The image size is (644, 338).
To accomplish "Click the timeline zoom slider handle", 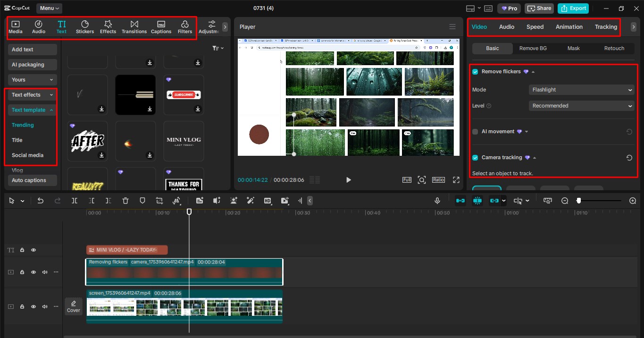I will [579, 201].
